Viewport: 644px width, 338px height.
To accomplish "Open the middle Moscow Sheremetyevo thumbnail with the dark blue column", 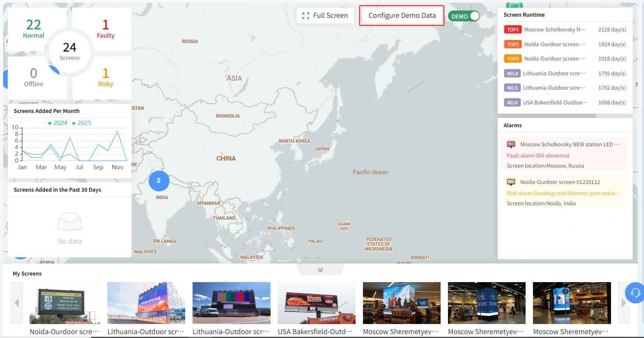I will pyautogui.click(x=487, y=303).
